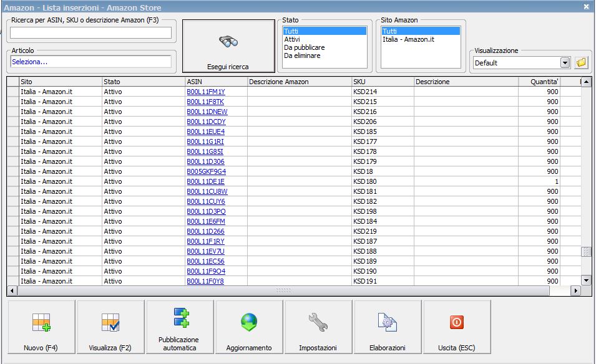Click the vertical scrollbar thumb

pos(586,252)
